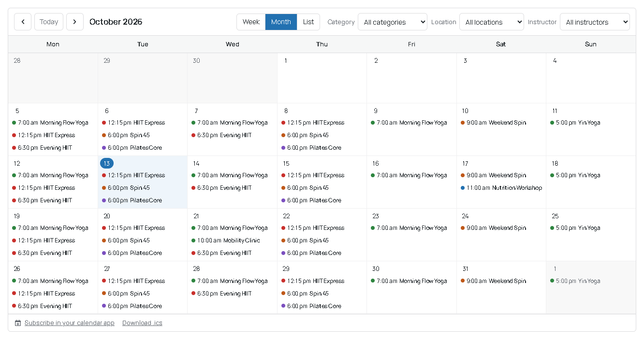
Task: Select the highlighted date 13
Action: pyautogui.click(x=107, y=163)
